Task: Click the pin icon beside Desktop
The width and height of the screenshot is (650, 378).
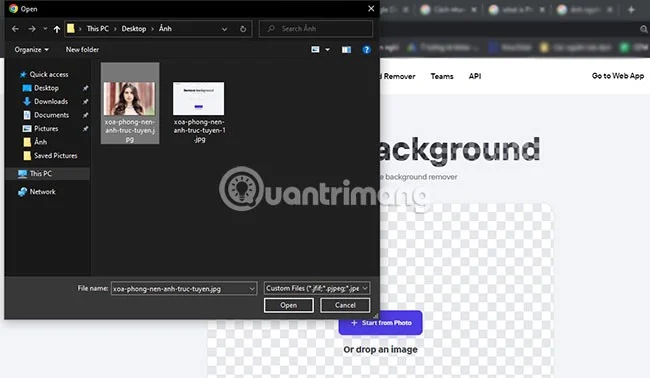Action: pyautogui.click(x=85, y=88)
